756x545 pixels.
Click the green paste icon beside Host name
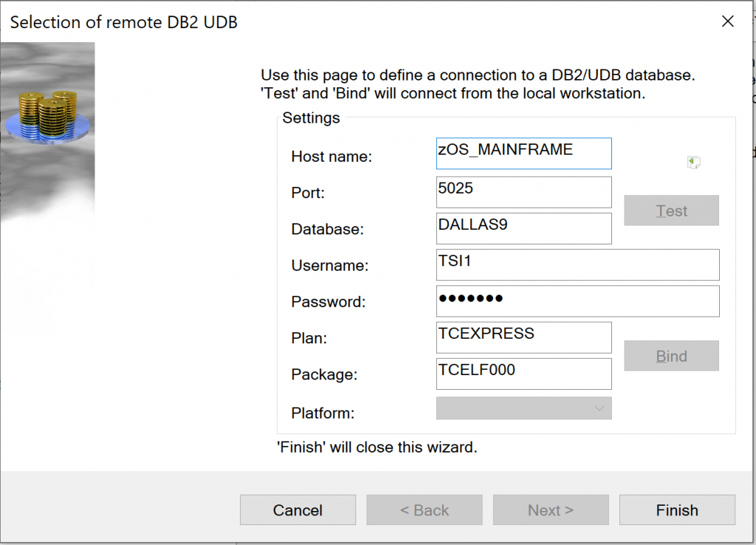click(693, 161)
